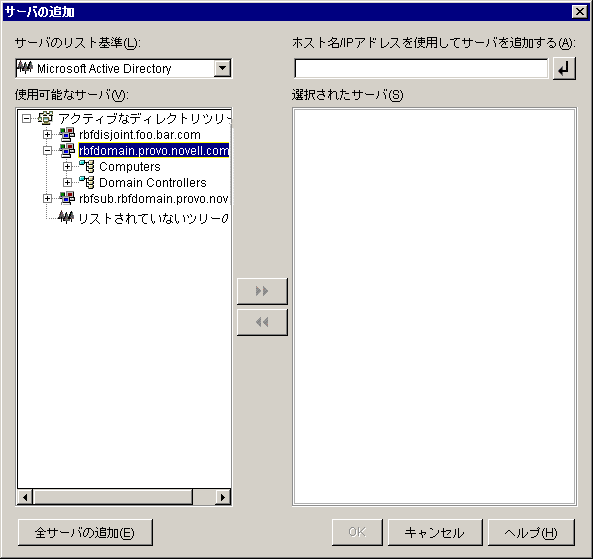Click the enter-arrow button beside hostname field
This screenshot has width=593, height=559.
pos(564,68)
